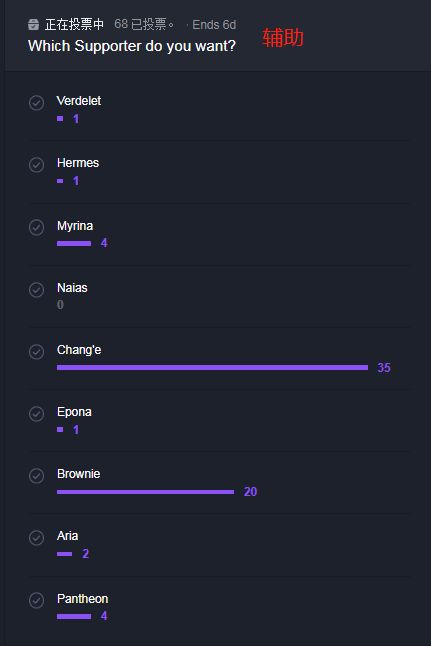Click the Chang'e vote count 35
This screenshot has height=646, width=431.
(384, 367)
